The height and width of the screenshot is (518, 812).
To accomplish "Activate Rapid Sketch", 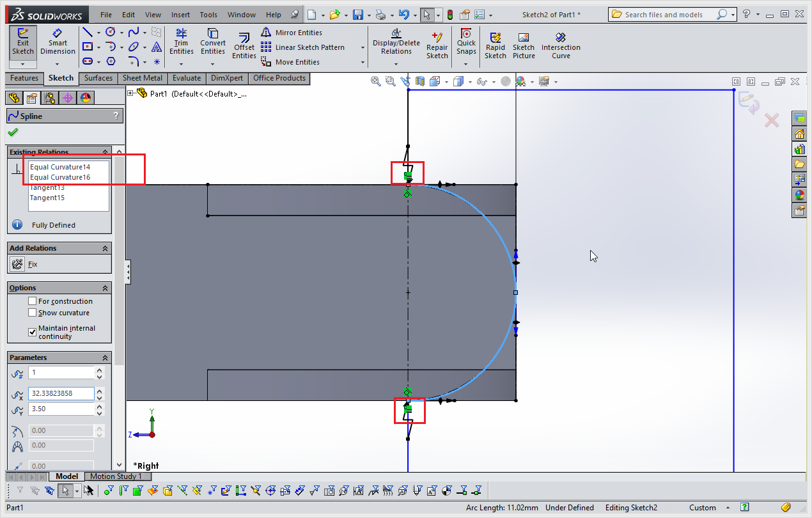I will click(x=495, y=46).
